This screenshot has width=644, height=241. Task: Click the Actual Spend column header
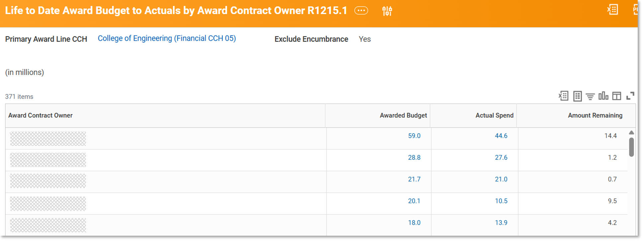coord(494,115)
